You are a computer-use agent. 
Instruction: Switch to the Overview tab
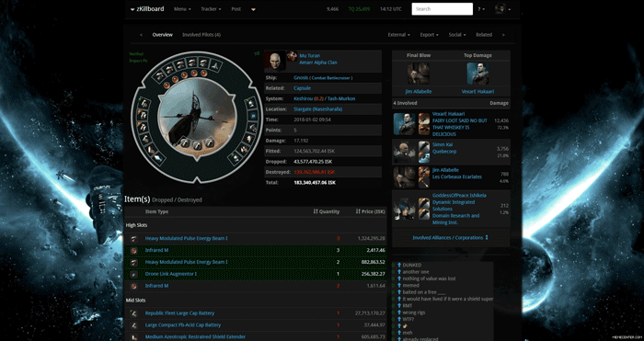pos(163,35)
